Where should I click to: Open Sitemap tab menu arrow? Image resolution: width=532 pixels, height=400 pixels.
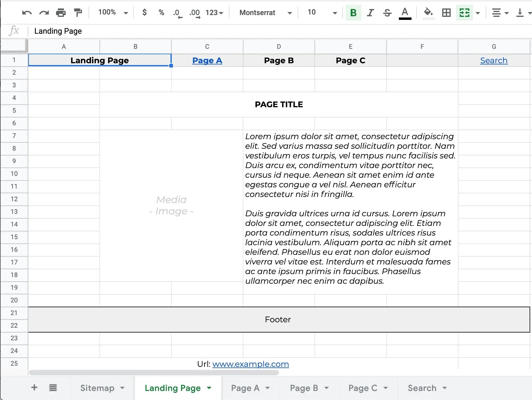click(x=122, y=388)
